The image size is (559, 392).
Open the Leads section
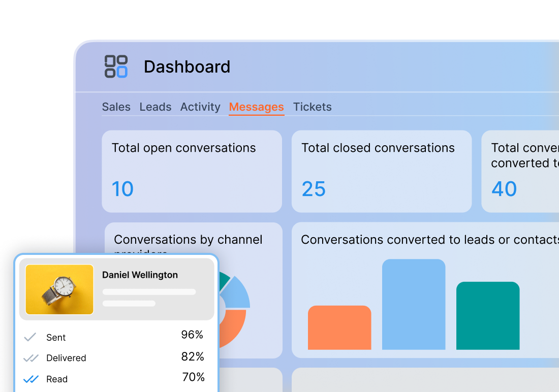click(x=155, y=107)
